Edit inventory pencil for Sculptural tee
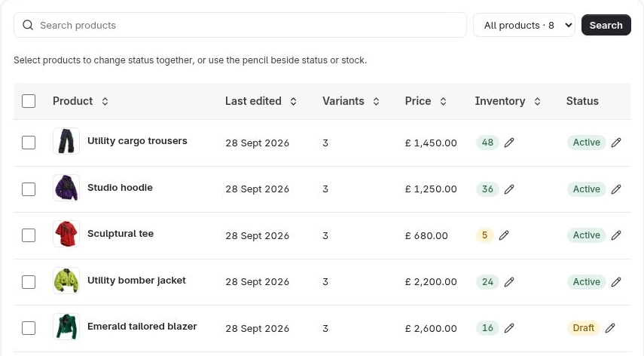 click(504, 235)
